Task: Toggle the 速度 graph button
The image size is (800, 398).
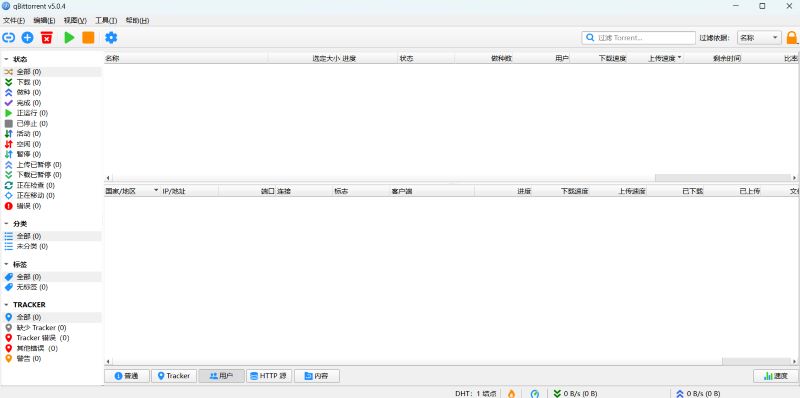Action: click(776, 376)
